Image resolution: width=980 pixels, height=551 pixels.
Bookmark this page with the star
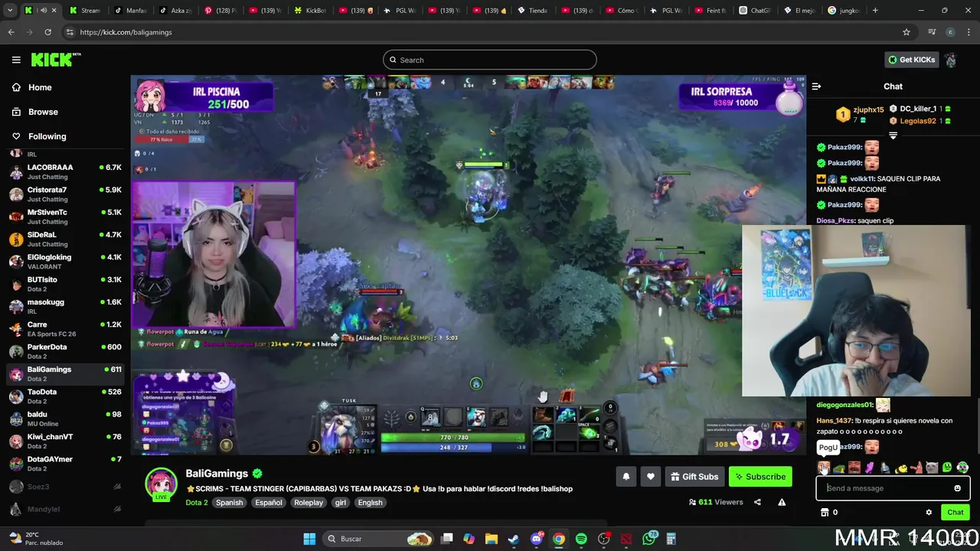click(x=906, y=32)
